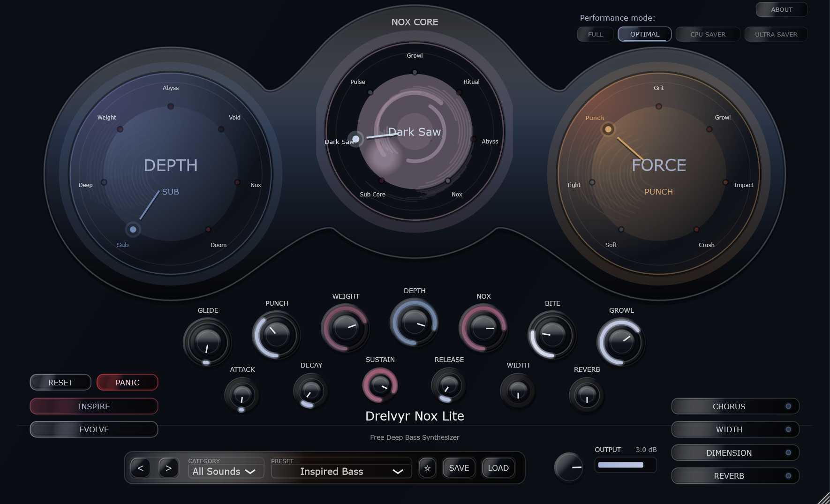Toggle the WIDTH effect button
The width and height of the screenshot is (830, 504).
pos(735,429)
